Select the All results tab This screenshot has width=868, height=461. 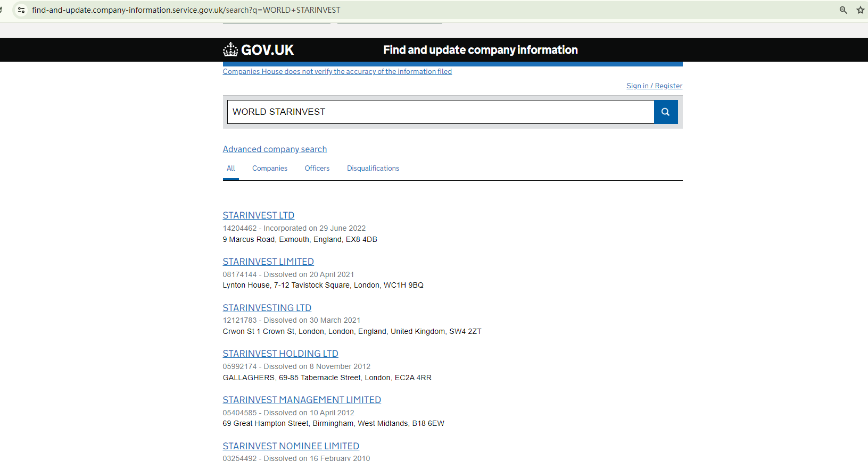tap(230, 169)
